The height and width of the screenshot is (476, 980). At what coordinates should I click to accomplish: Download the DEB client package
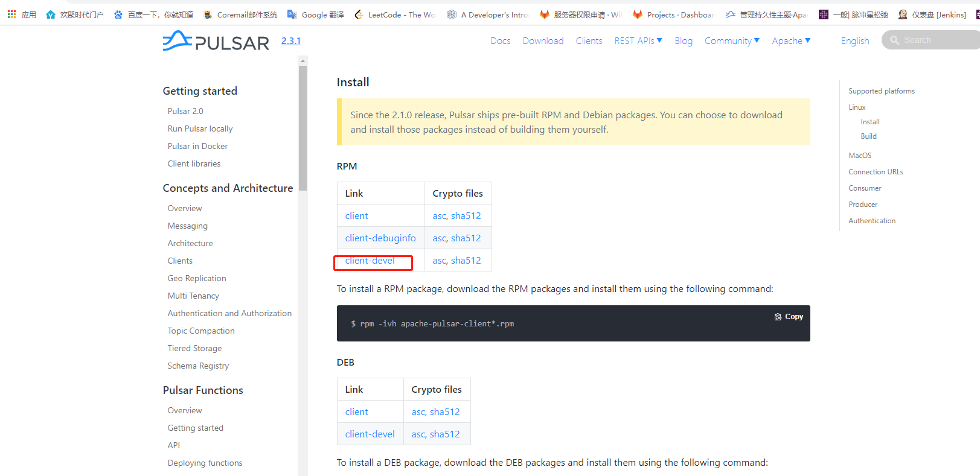pyautogui.click(x=356, y=411)
